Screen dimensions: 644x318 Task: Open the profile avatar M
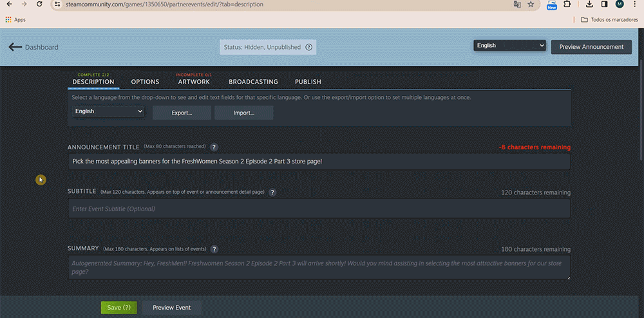tap(620, 4)
